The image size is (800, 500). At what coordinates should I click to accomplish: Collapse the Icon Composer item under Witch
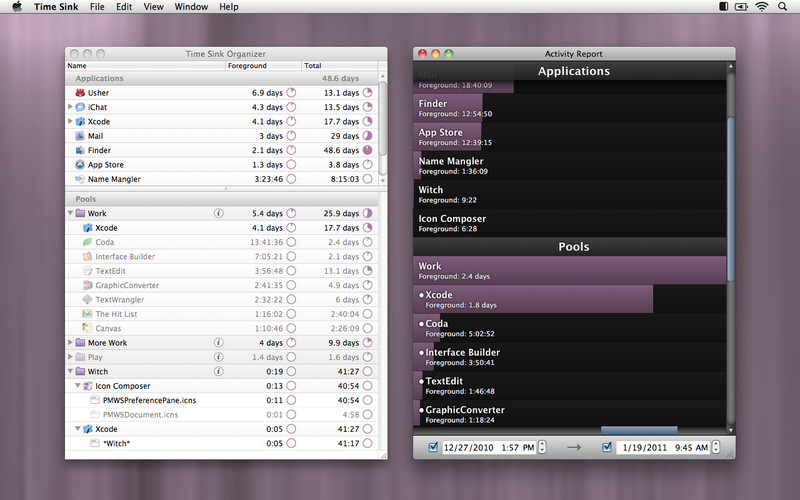pyautogui.click(x=77, y=386)
